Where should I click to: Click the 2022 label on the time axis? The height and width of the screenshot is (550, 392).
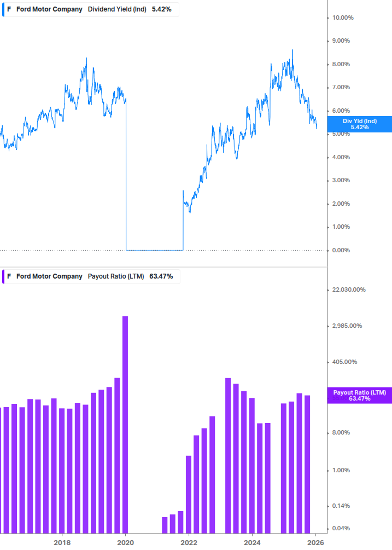[189, 542]
